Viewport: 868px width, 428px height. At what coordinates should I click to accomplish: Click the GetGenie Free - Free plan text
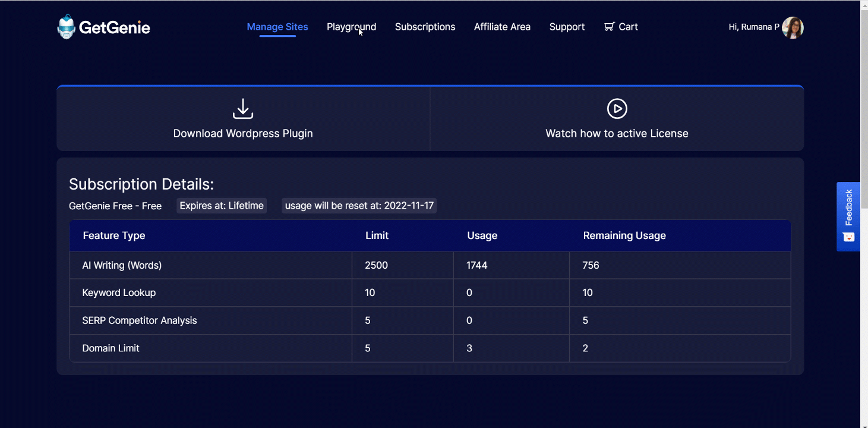(x=115, y=206)
